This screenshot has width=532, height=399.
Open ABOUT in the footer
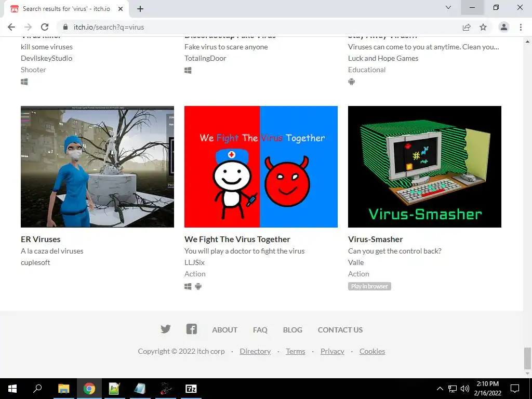coord(224,330)
